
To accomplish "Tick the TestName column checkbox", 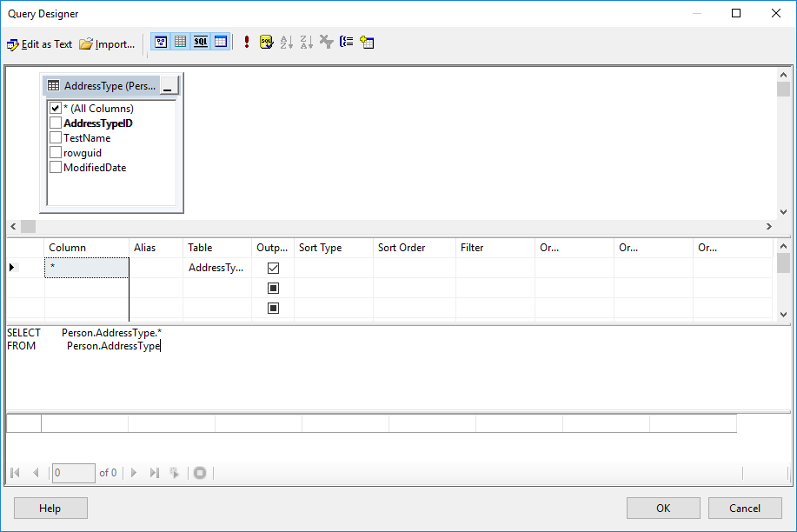I will (x=56, y=138).
